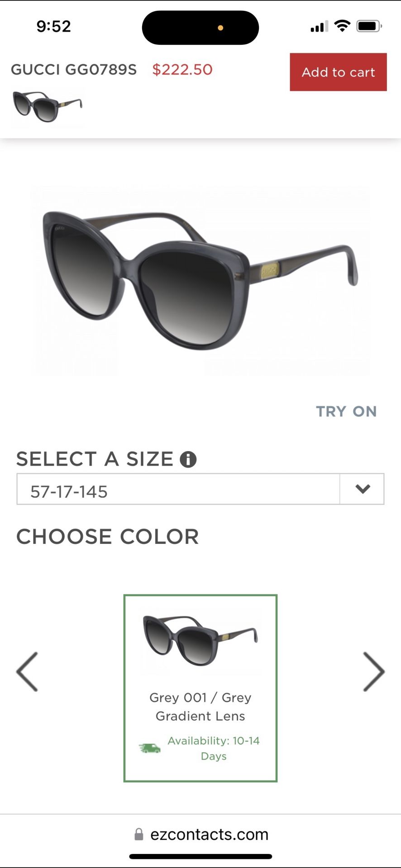Tap the $222.50 price link
Screen dimensions: 401x868
pos(182,69)
